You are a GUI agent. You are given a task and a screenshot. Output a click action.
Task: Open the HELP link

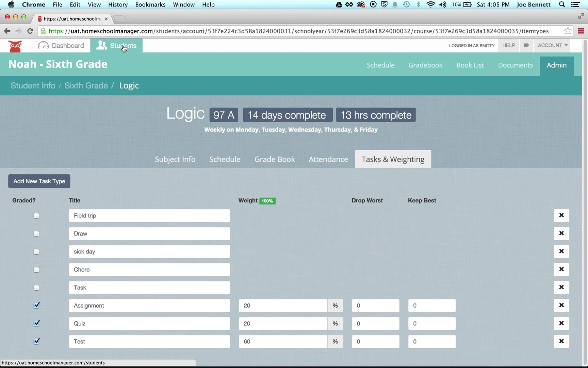(508, 45)
